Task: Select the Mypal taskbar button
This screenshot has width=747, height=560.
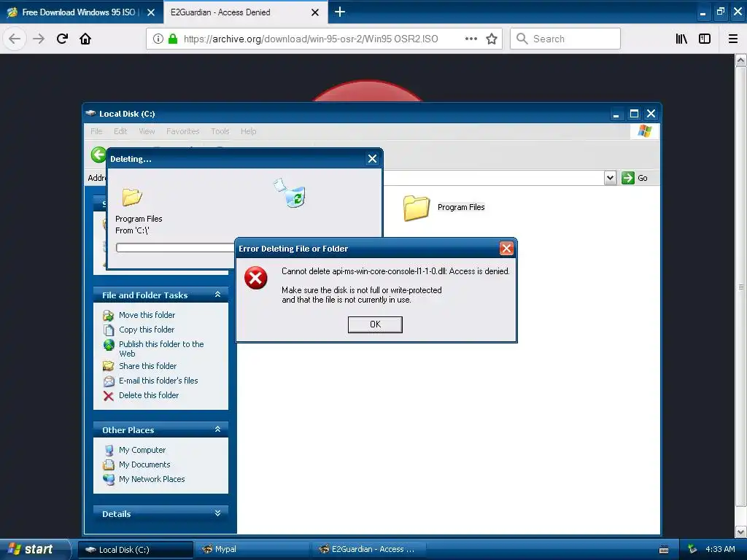Action: [252, 550]
